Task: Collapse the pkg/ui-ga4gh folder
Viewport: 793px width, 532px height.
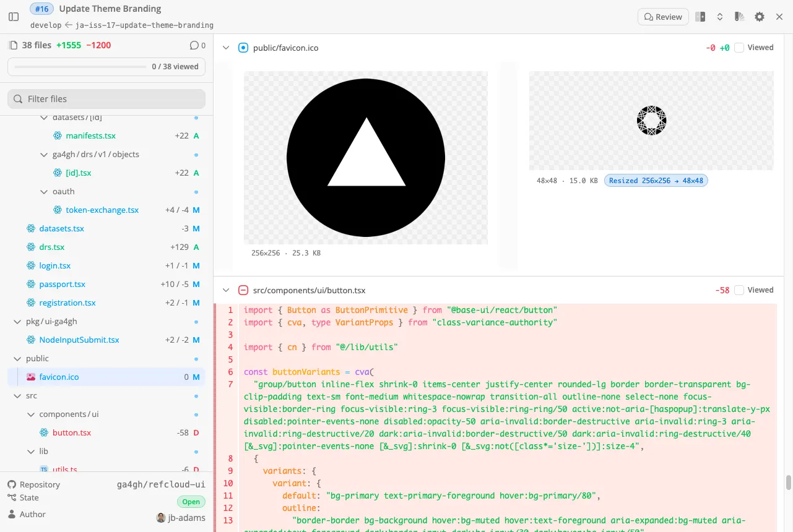Action: (17, 321)
